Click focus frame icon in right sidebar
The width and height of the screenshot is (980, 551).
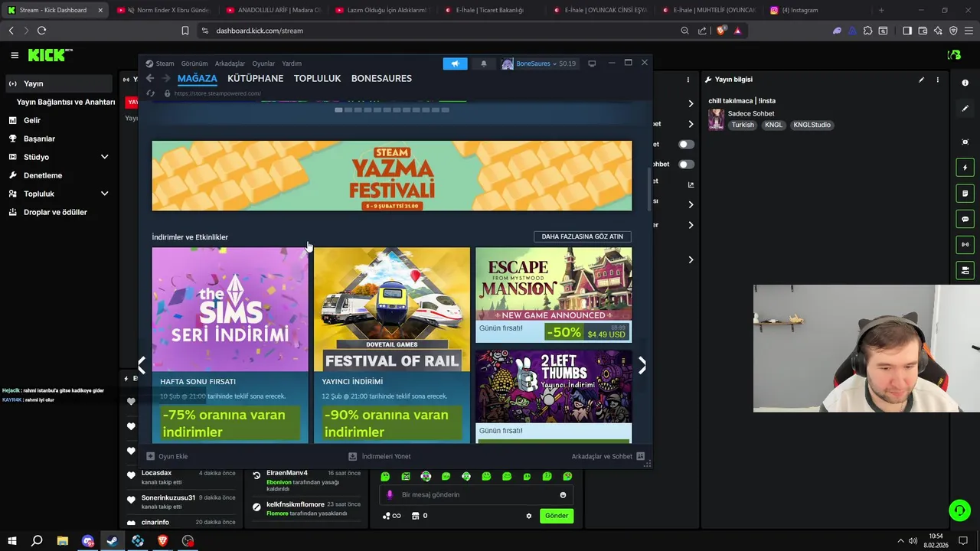(x=965, y=142)
